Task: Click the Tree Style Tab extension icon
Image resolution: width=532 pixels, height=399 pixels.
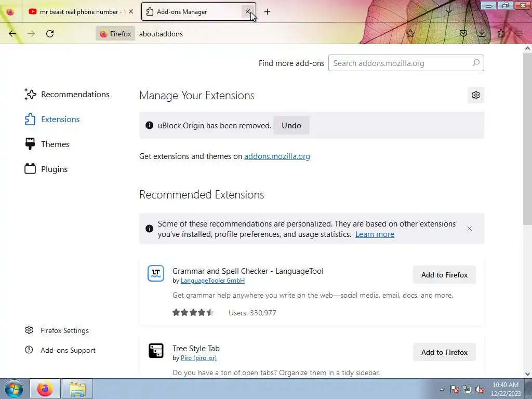Action: tap(156, 351)
